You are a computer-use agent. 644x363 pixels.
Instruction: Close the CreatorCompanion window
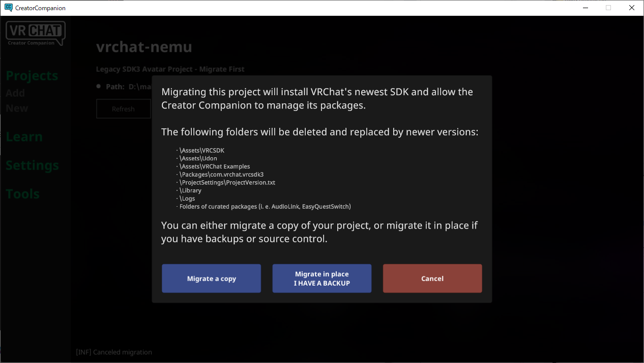631,8
